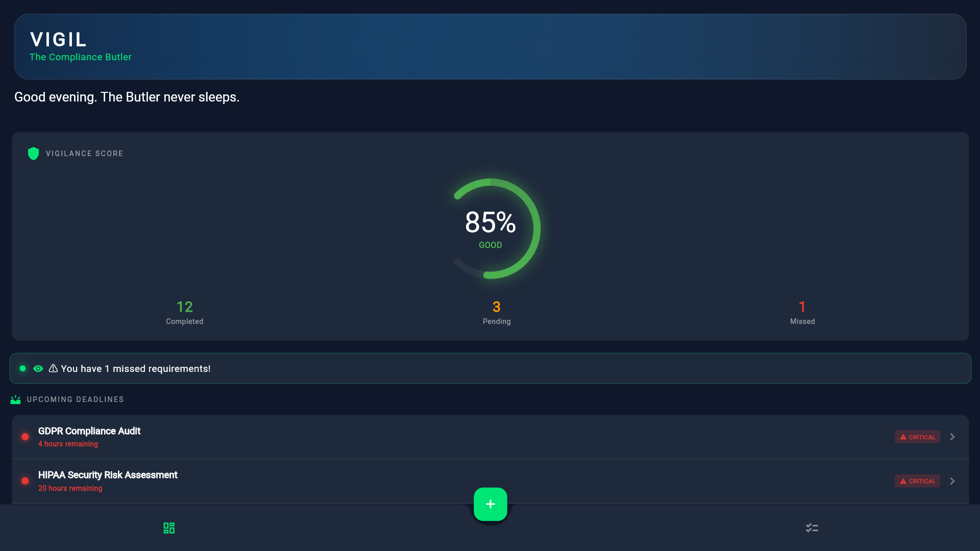Click the eye icon in alert banner
Screen dimensions: 980x551
pos(38,368)
